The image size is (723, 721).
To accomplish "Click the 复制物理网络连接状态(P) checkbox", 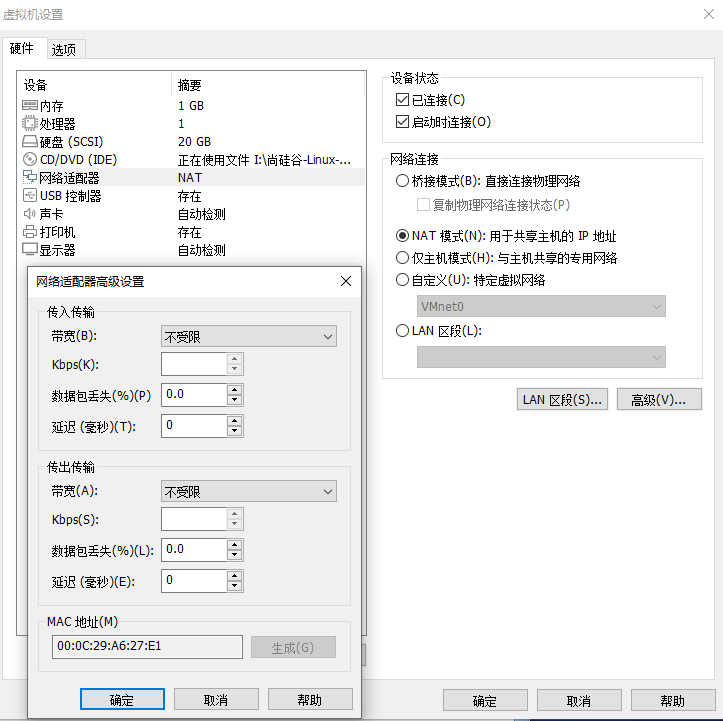I will [x=423, y=205].
